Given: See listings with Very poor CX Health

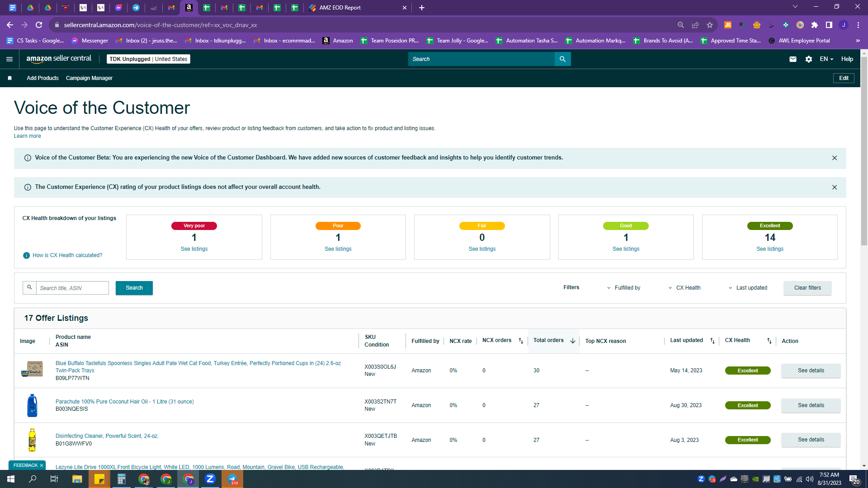Looking at the screenshot, I should (x=194, y=249).
